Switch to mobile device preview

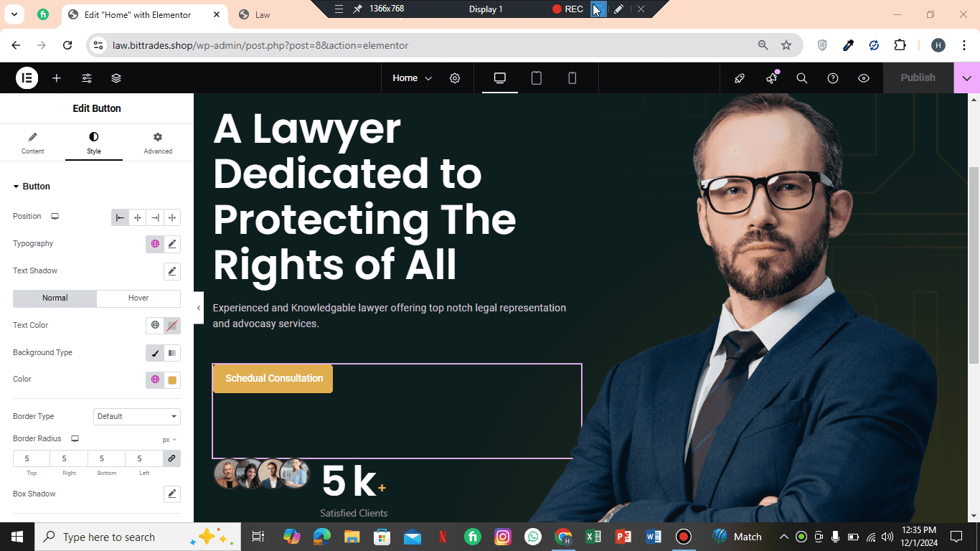click(x=573, y=78)
